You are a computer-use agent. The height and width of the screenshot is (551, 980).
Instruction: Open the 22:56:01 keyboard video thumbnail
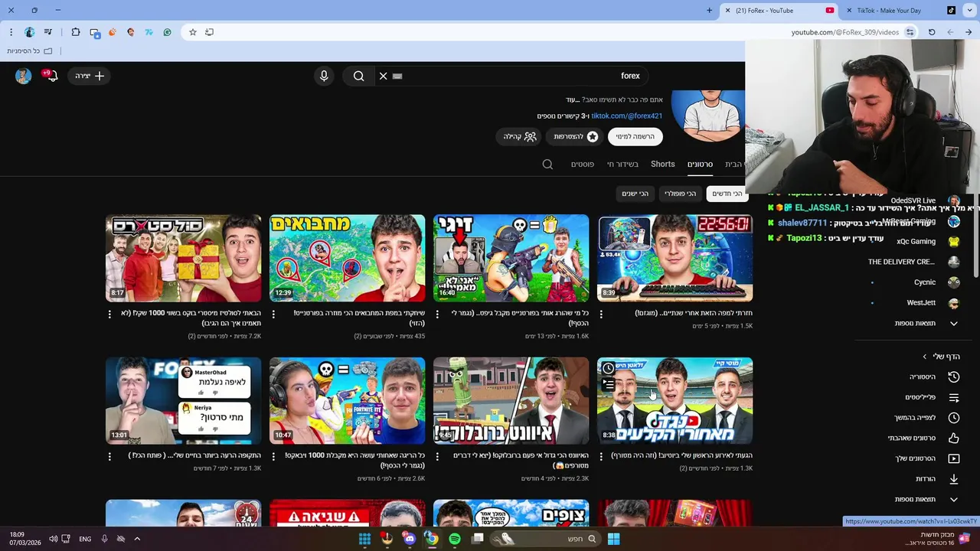click(x=675, y=259)
